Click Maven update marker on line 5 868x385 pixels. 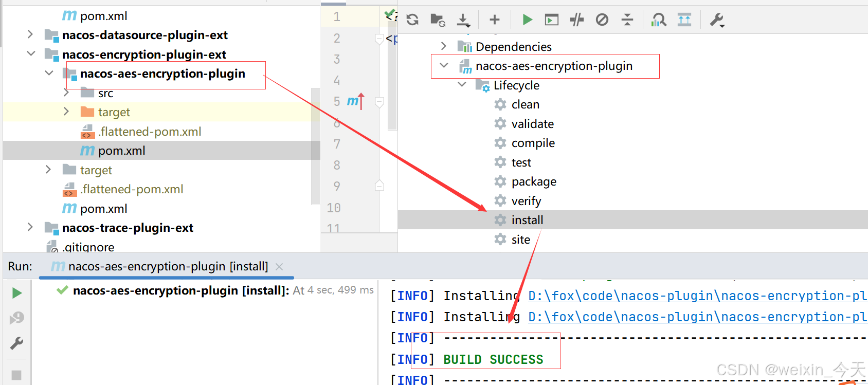click(355, 101)
